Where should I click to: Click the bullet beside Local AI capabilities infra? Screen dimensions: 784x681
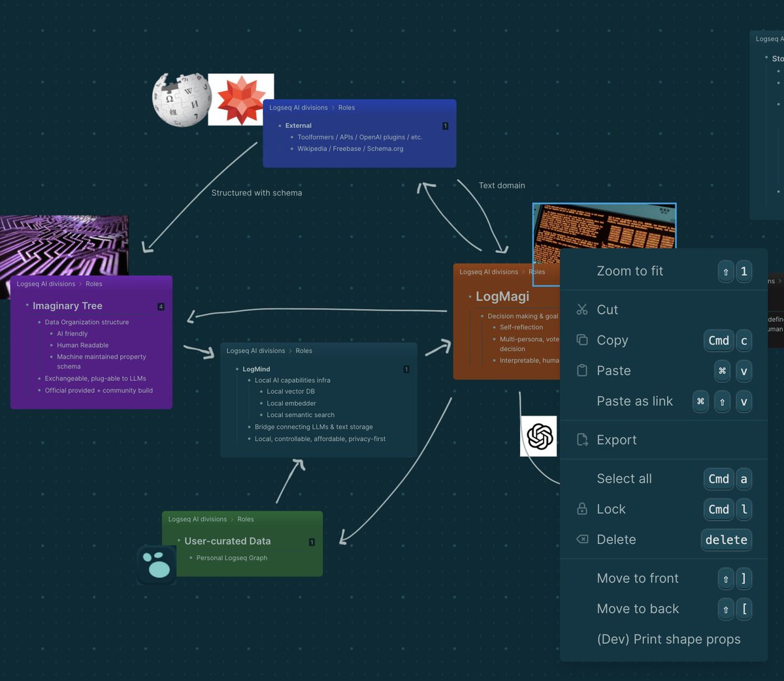pyautogui.click(x=250, y=380)
